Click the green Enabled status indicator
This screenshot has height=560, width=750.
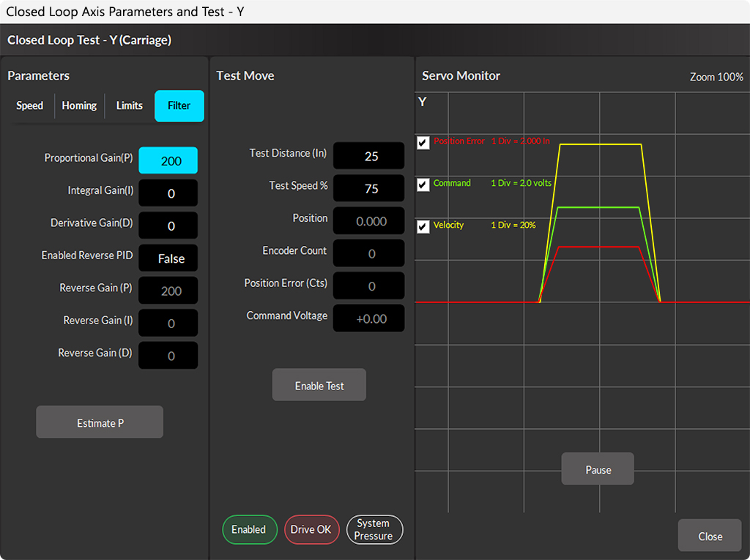[249, 529]
